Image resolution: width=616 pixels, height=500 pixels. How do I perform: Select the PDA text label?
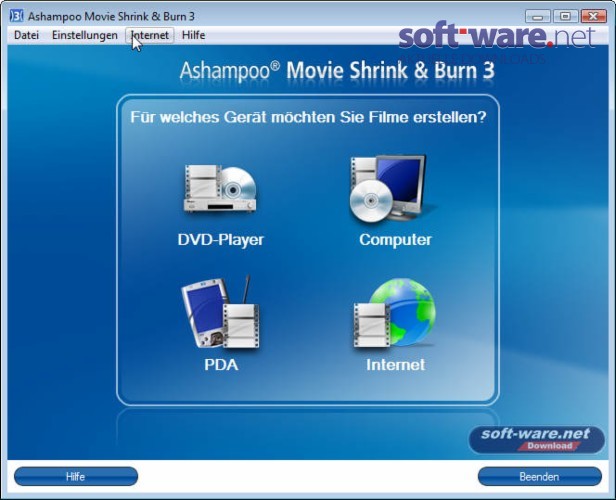(x=221, y=365)
